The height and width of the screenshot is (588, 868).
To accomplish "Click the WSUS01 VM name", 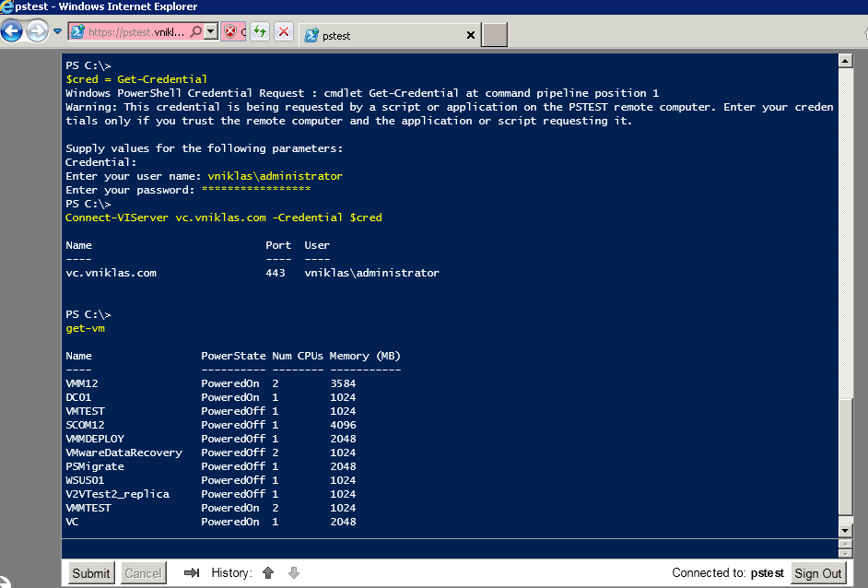I will (x=85, y=480).
